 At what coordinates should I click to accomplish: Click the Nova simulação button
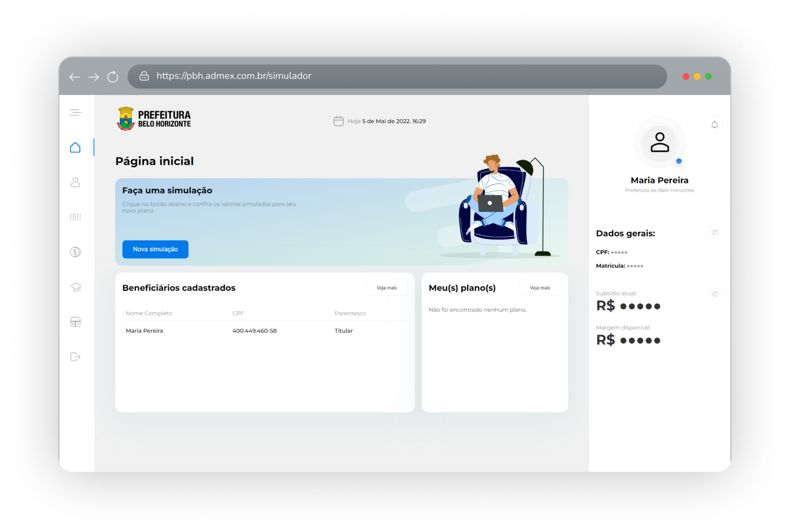click(x=155, y=249)
